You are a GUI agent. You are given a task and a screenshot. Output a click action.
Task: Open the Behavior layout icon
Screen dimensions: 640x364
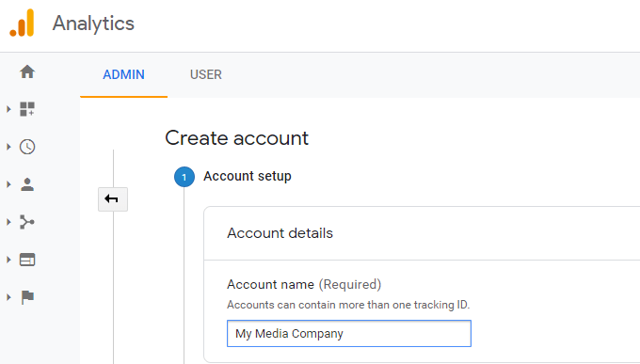click(27, 260)
